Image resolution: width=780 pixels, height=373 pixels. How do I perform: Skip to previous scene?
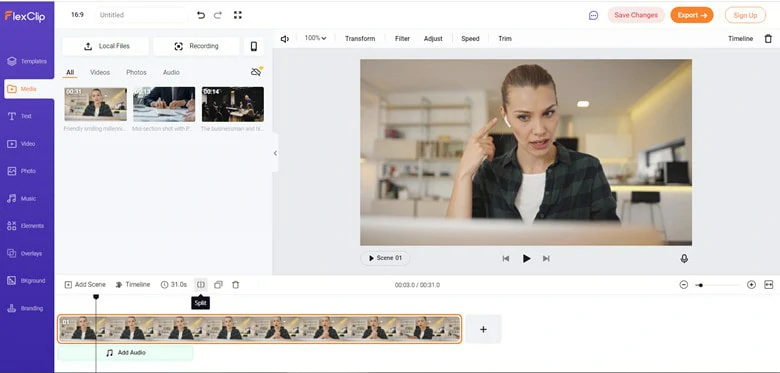[x=506, y=259]
